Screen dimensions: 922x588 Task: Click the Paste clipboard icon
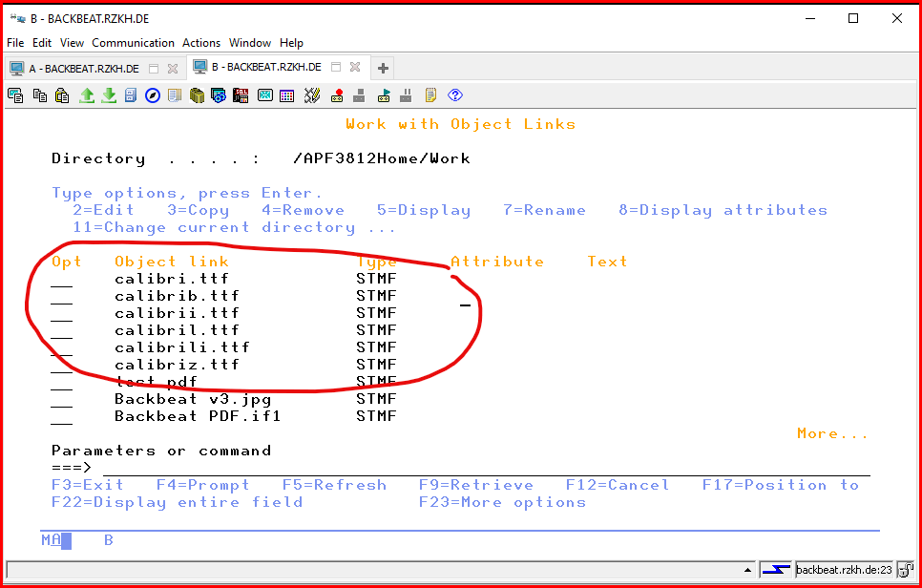coord(62,95)
